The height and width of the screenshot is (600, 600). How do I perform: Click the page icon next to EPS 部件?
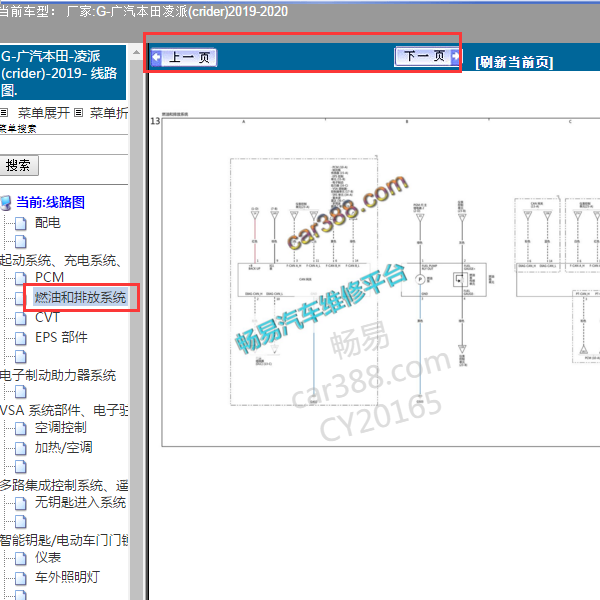coord(21,338)
